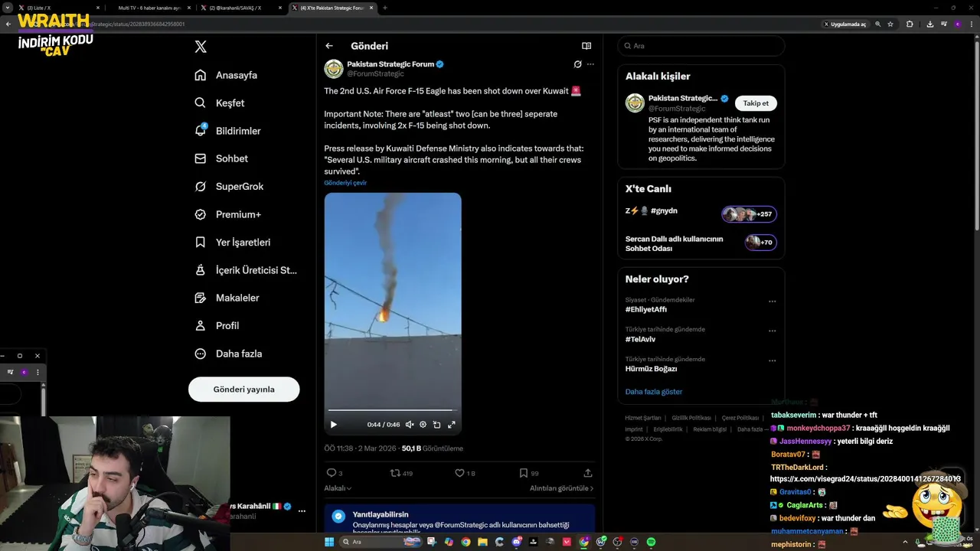Follow Pakistan Strategic Forum with Takip et

[756, 103]
